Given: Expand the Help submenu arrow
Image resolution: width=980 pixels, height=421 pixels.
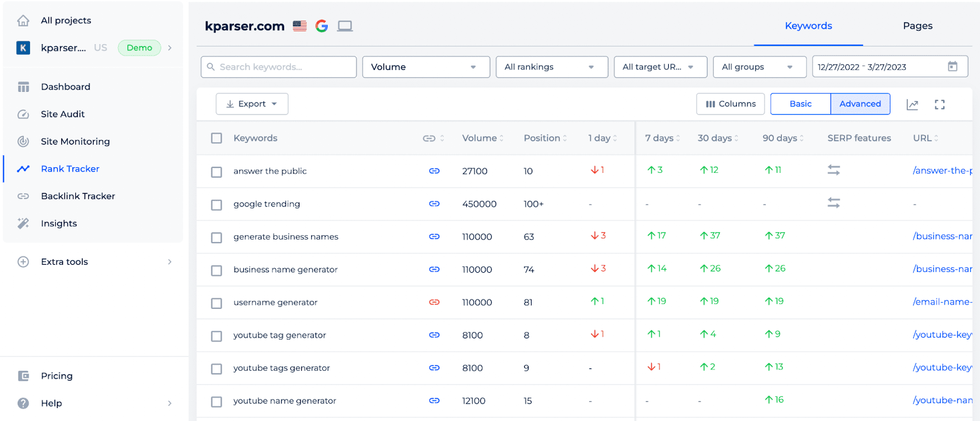Looking at the screenshot, I should click(x=170, y=403).
